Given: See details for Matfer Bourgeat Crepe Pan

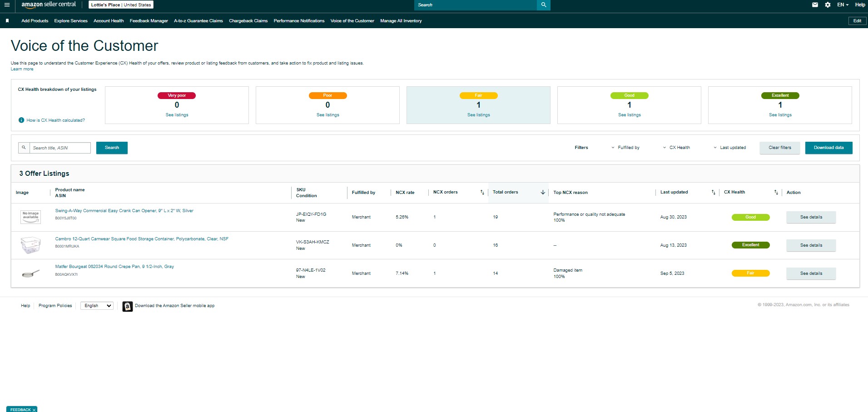Looking at the screenshot, I should 811,273.
